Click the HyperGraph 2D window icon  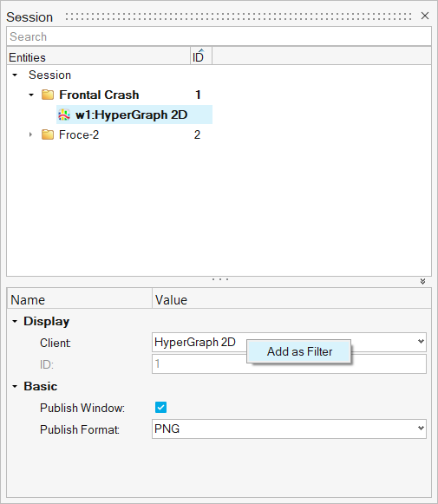[x=64, y=115]
